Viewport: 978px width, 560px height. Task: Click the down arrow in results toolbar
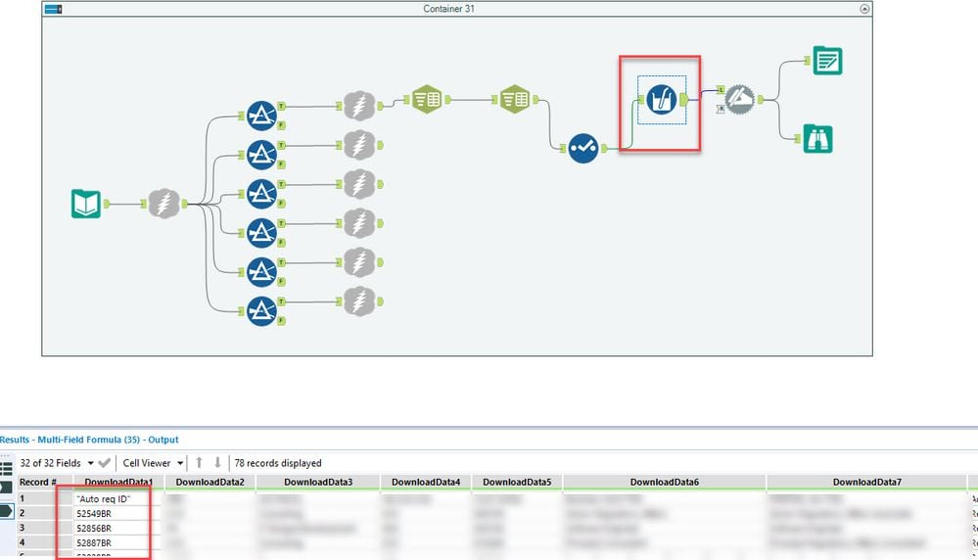[217, 463]
